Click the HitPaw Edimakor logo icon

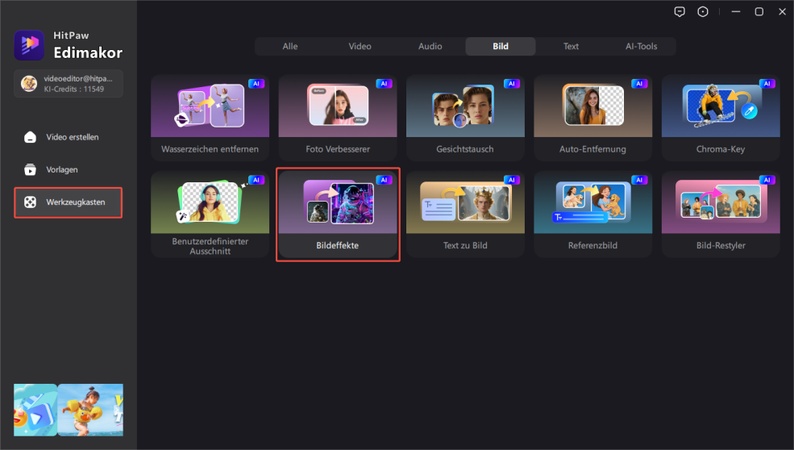point(28,45)
